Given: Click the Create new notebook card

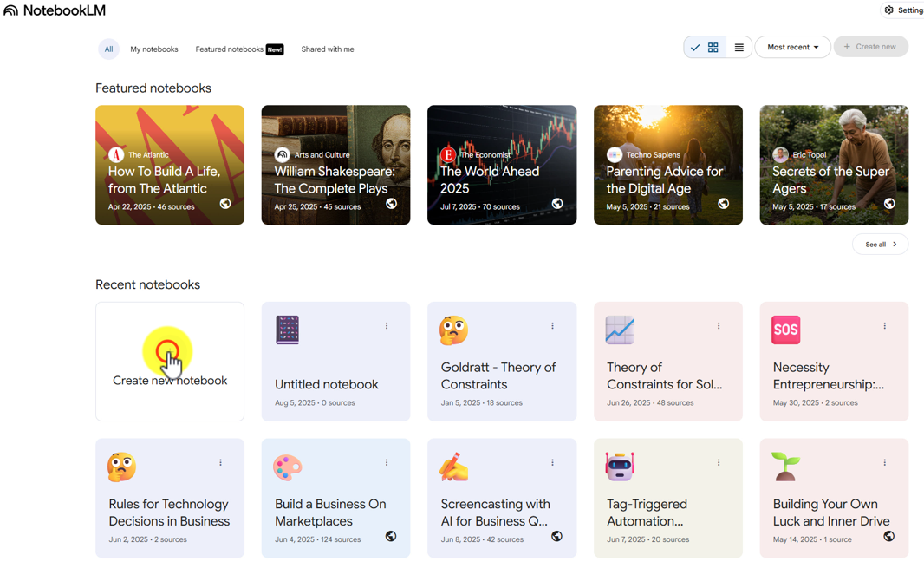Looking at the screenshot, I should coord(170,362).
